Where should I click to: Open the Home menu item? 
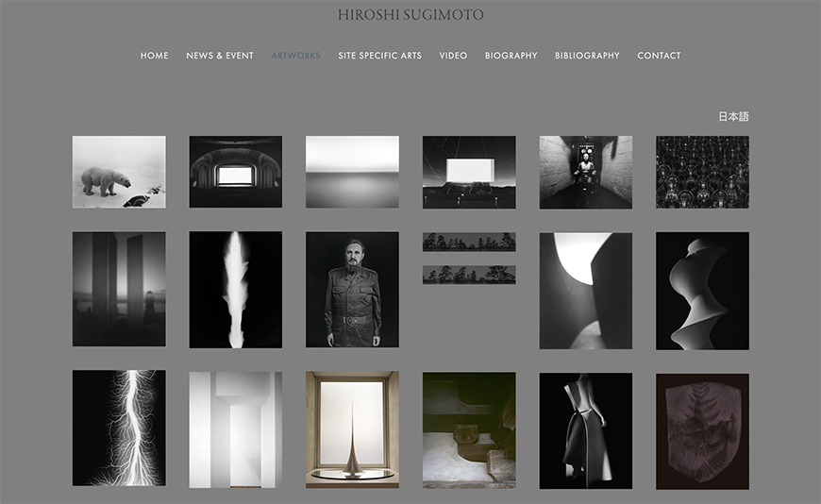tap(154, 56)
